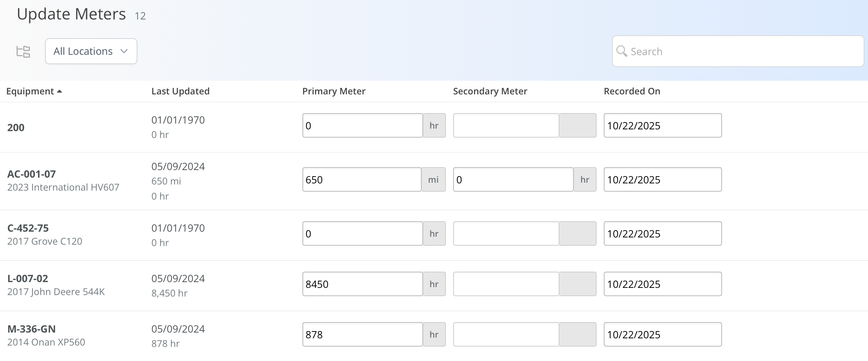Change Recorded On date for C-452-75
Screen dimensions: 868x361
click(663, 233)
